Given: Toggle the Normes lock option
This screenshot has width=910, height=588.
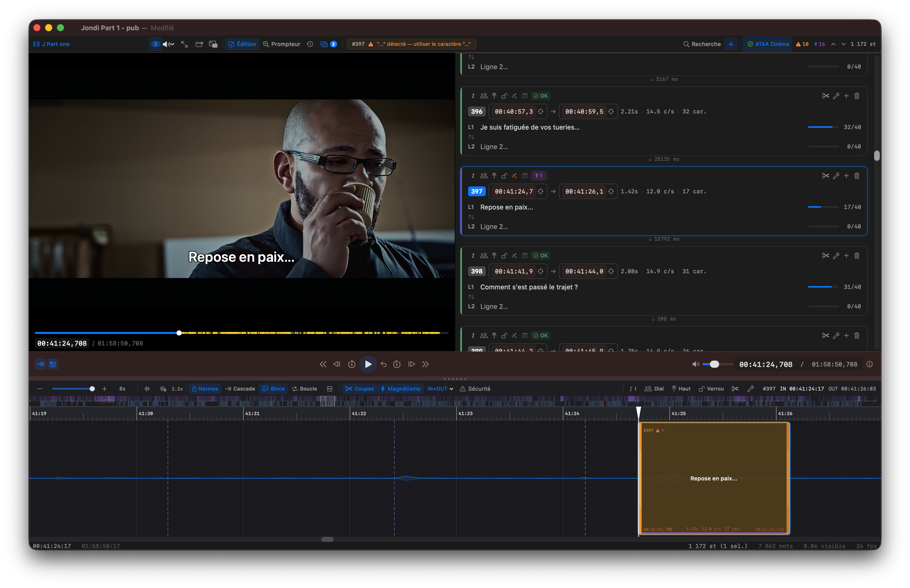Looking at the screenshot, I should [x=205, y=389].
